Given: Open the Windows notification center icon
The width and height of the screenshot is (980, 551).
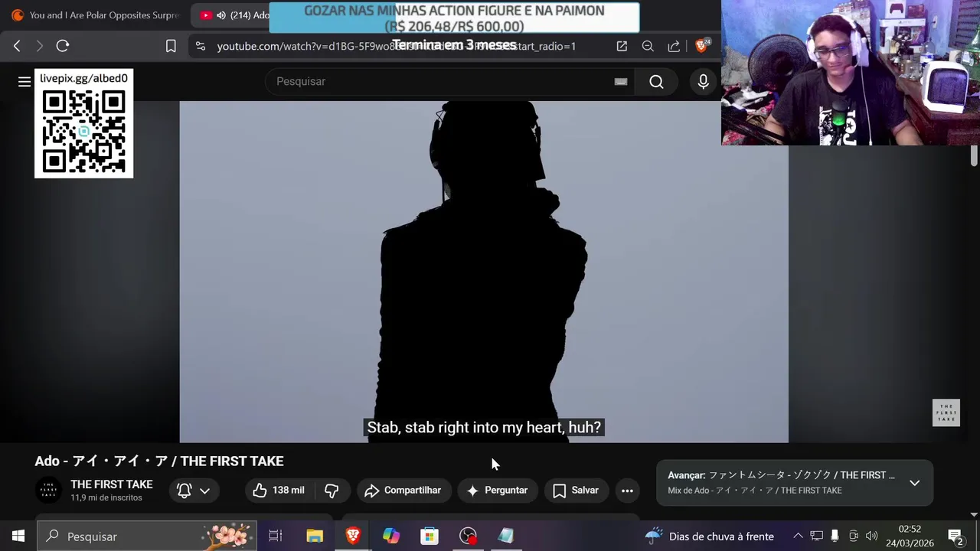Looking at the screenshot, I should point(955,536).
